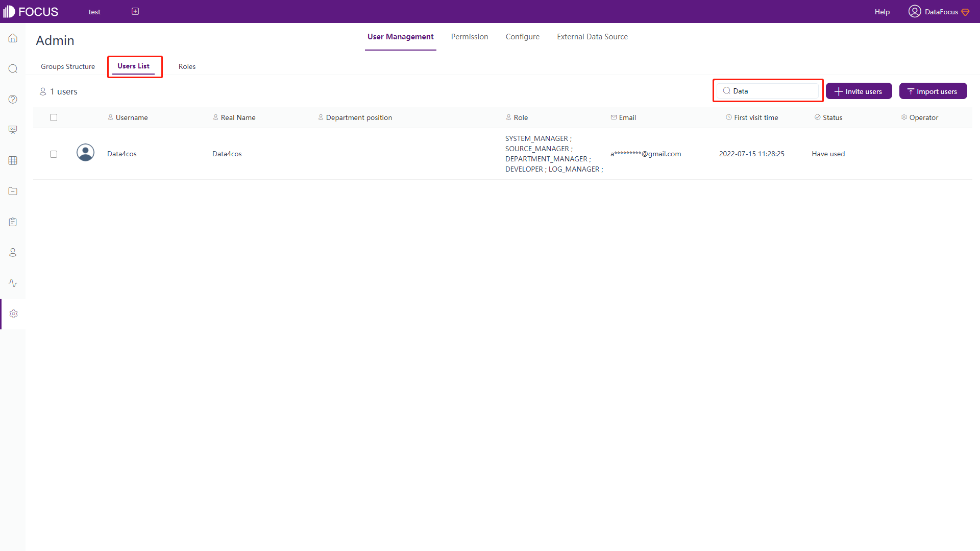Click the Operator column header
The width and height of the screenshot is (980, 551).
(x=920, y=117)
